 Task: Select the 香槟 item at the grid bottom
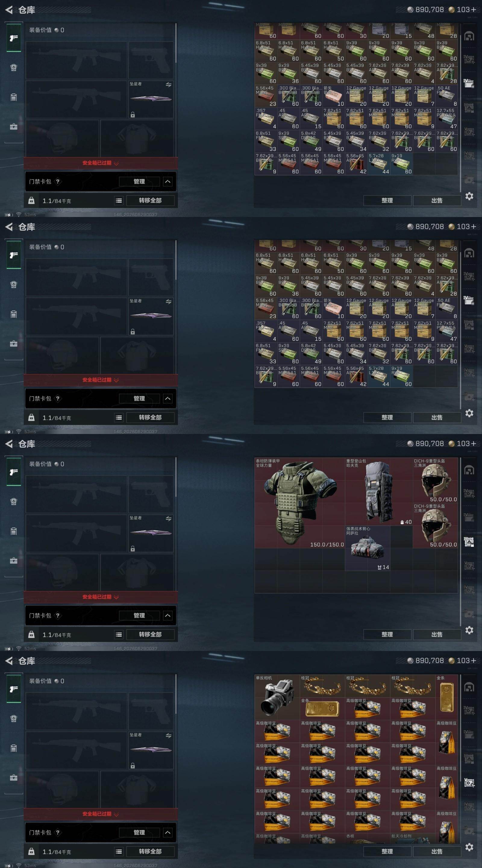click(x=368, y=838)
